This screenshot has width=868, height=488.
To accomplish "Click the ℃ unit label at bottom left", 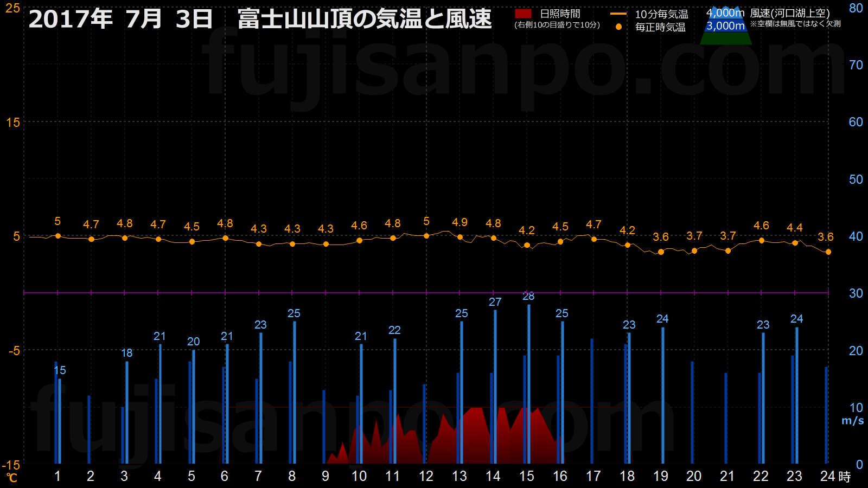I will [12, 478].
